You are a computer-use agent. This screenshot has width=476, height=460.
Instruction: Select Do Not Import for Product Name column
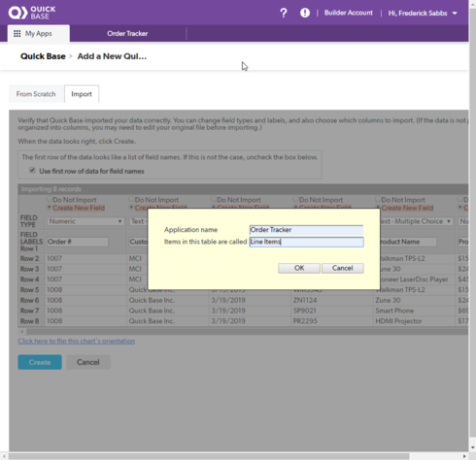click(378, 199)
